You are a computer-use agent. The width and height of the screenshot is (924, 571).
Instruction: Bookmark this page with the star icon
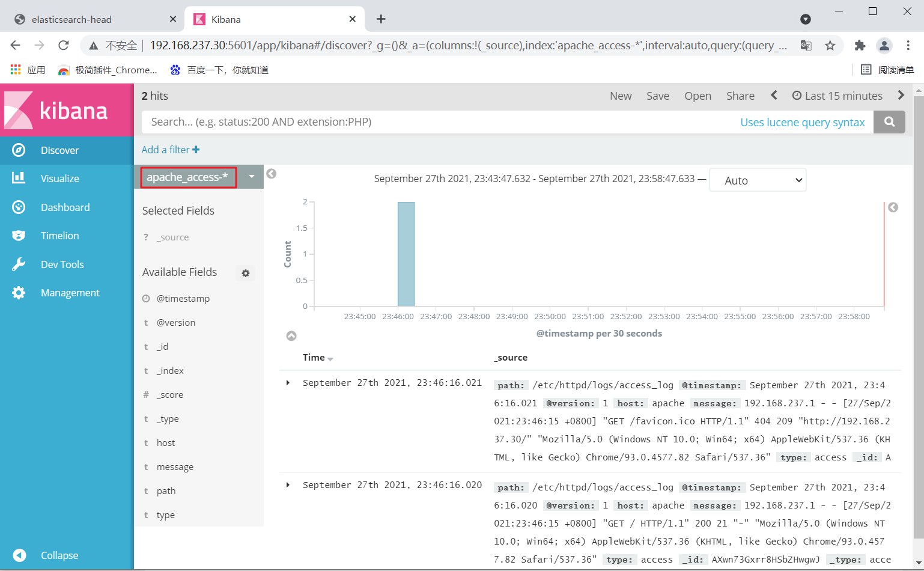pyautogui.click(x=830, y=45)
